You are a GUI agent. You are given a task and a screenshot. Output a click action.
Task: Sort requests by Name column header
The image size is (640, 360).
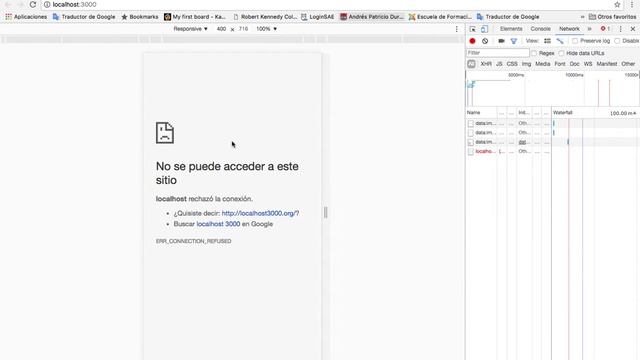pos(481,113)
